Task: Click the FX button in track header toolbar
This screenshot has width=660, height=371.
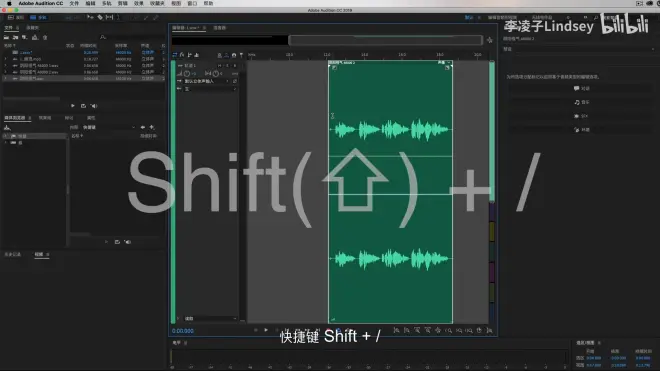Action: coord(182,55)
